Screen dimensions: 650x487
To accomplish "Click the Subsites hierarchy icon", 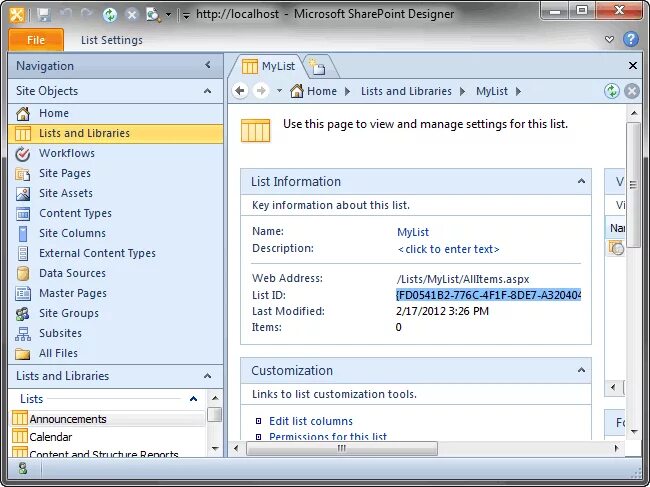I will click(x=23, y=333).
